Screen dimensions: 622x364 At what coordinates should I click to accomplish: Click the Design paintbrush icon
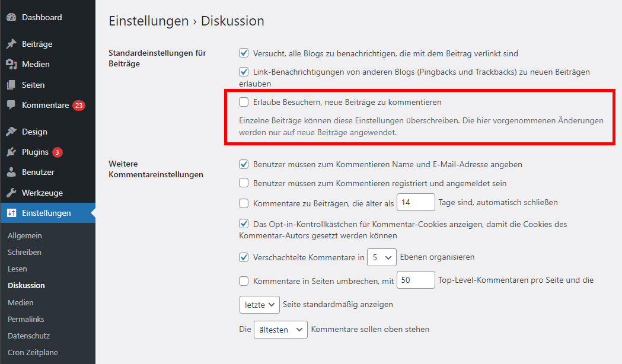[11, 132]
